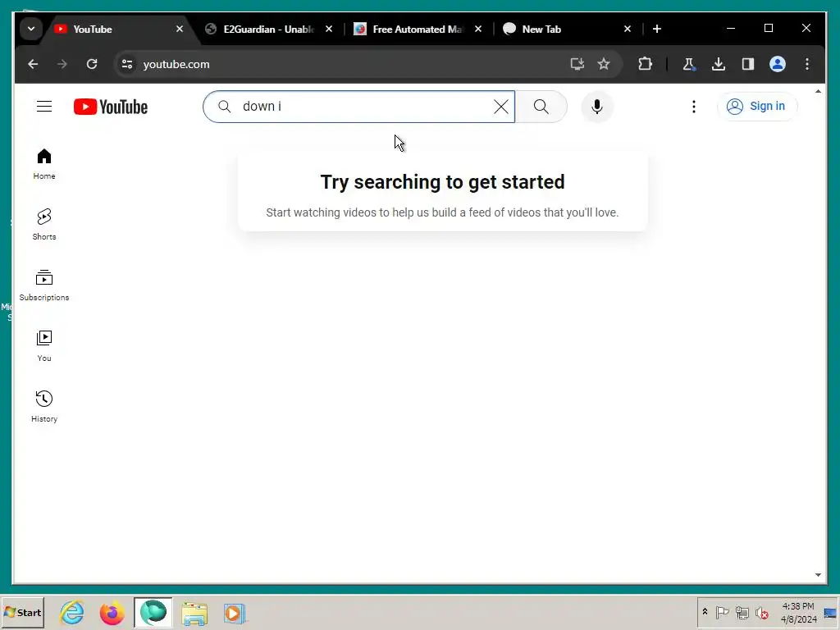Click the YouTube logo
The width and height of the screenshot is (840, 630).
pyautogui.click(x=111, y=107)
